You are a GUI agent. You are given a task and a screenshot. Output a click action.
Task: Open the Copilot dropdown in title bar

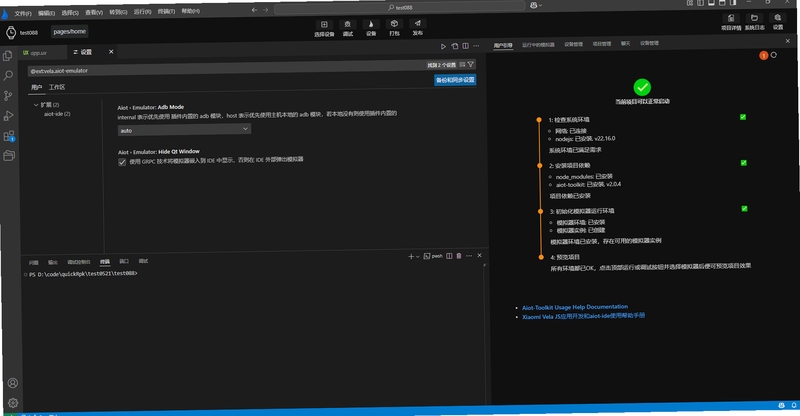coord(536,5)
